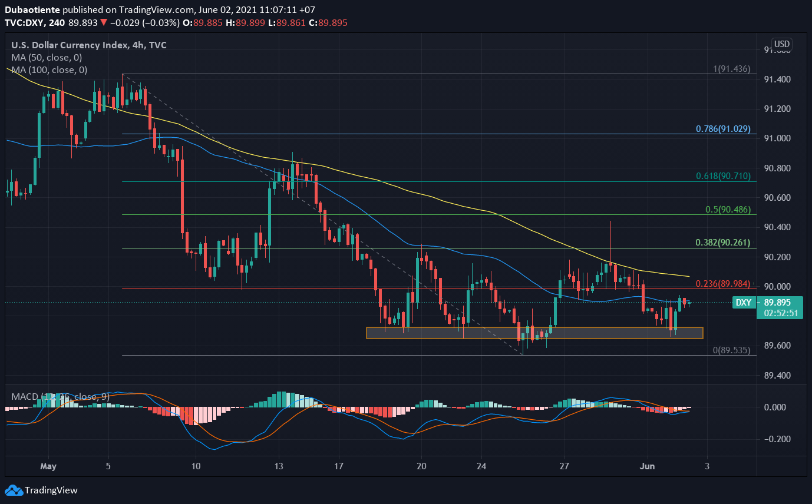Click the TradingView cloud logo icon
The height and width of the screenshot is (504, 812).
[14, 490]
